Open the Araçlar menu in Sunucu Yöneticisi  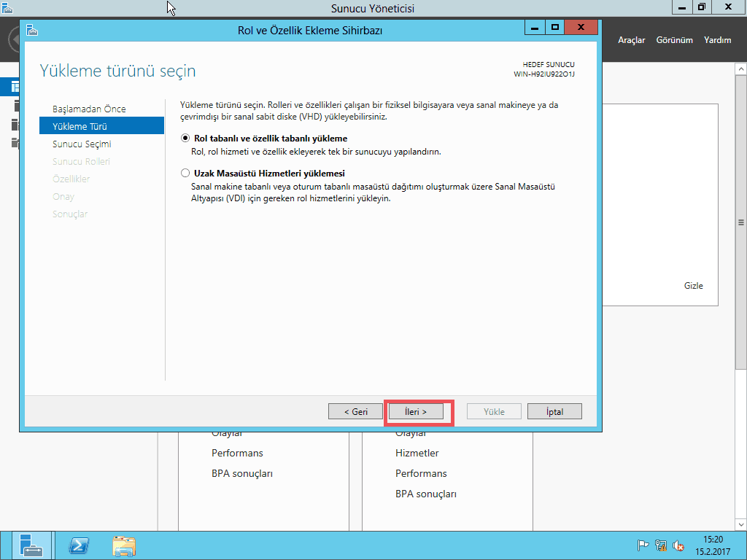631,40
